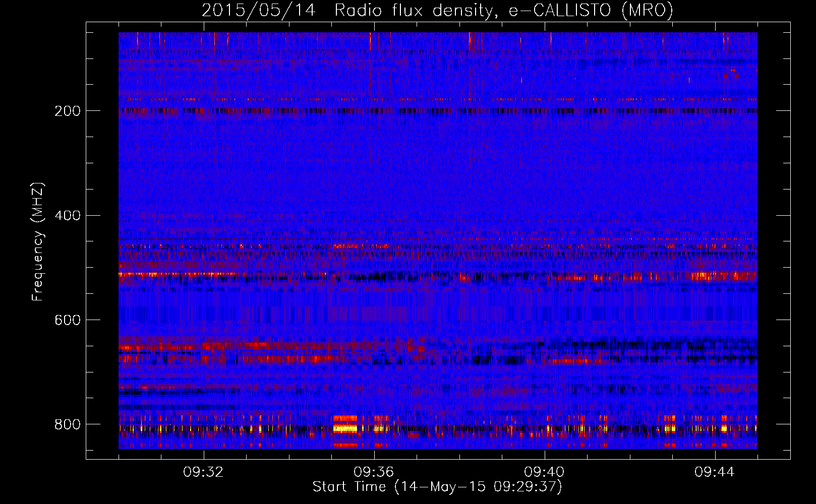Click the bright yellow burst near 800 MHz at 09:35
Image resolution: width=816 pixels, height=504 pixels.
345,428
